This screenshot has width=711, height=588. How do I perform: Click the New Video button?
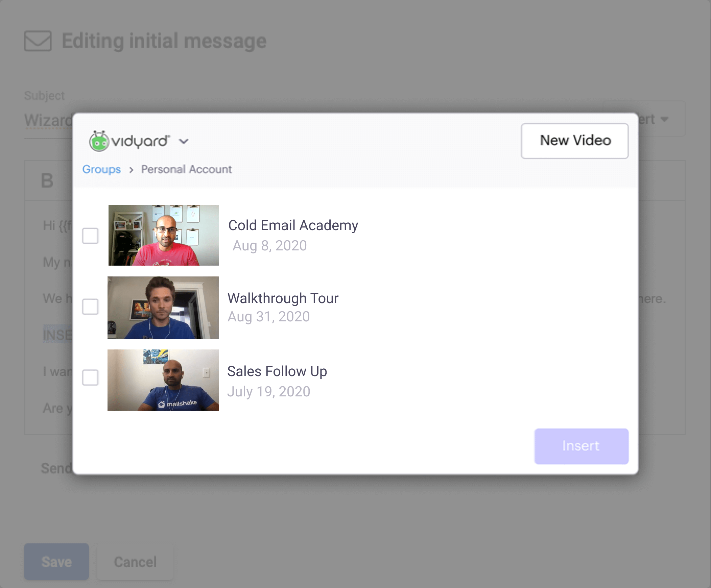(x=575, y=141)
